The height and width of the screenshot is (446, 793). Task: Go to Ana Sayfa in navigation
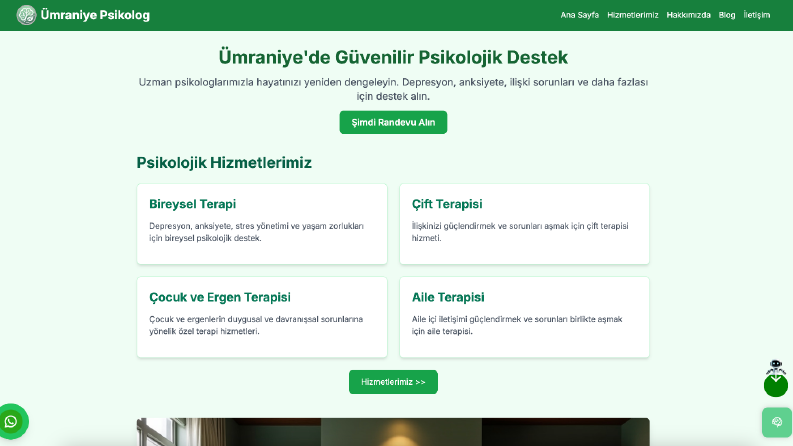point(580,15)
